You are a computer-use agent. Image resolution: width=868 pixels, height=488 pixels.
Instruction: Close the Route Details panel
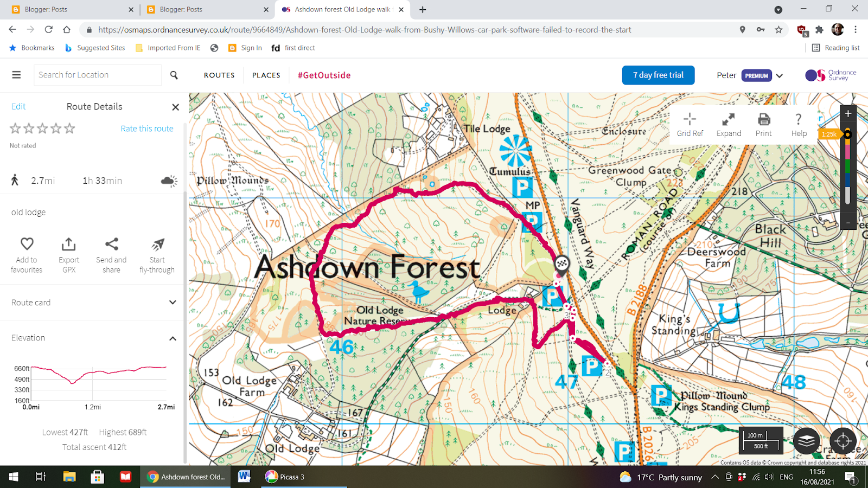click(x=175, y=107)
